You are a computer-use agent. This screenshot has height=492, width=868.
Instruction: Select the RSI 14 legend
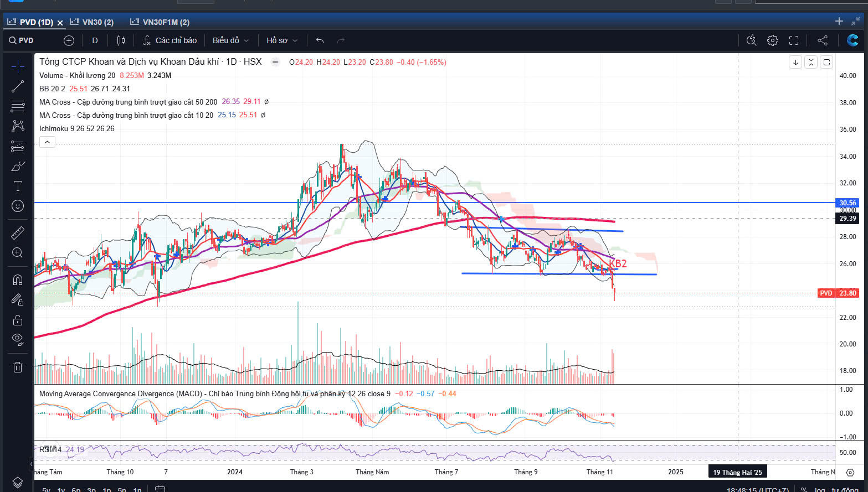coord(50,449)
